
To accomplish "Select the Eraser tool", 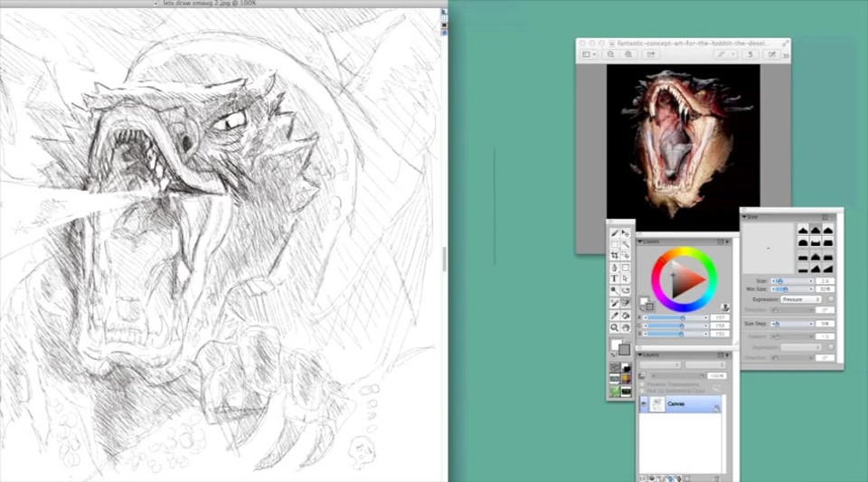I will pos(626,303).
